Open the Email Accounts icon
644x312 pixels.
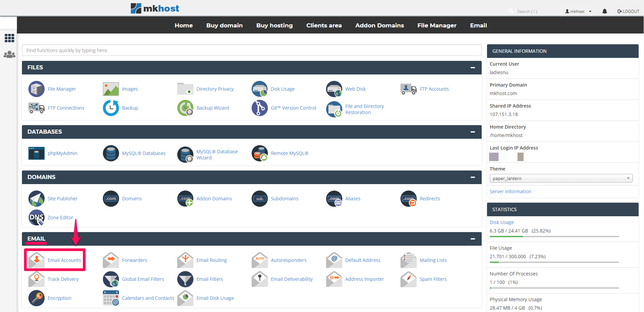[37, 260]
